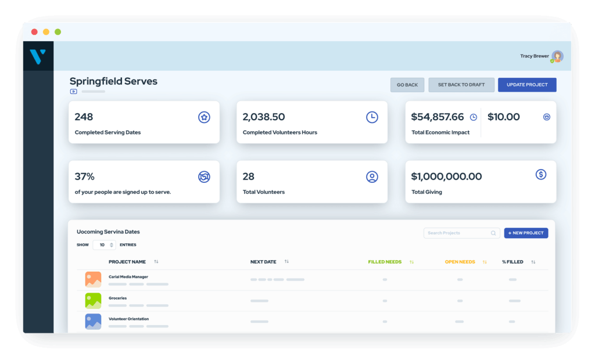Screen dimensions: 595x364
Task: Sort by the Filled Needs column
Action: click(x=412, y=262)
